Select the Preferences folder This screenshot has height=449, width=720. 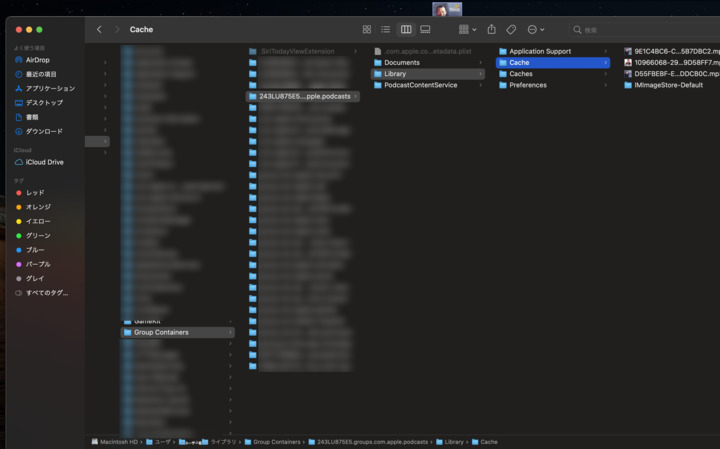(527, 85)
